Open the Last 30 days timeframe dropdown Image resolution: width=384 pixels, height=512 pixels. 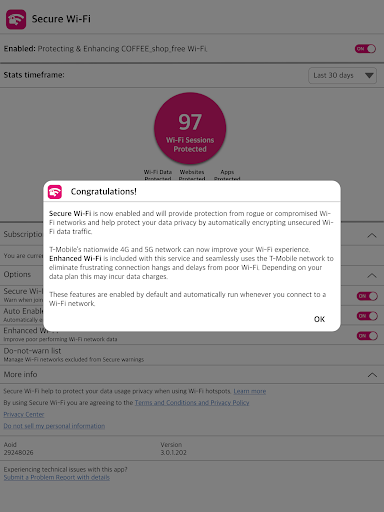[x=343, y=76]
